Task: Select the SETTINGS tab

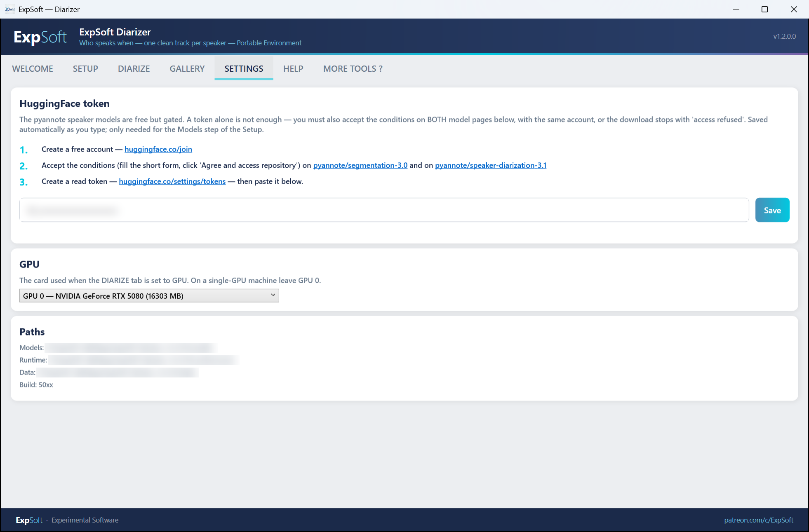Action: click(x=244, y=68)
